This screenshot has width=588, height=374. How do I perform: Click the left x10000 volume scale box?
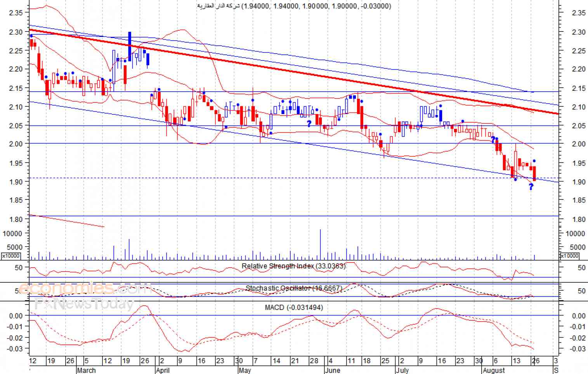11,256
